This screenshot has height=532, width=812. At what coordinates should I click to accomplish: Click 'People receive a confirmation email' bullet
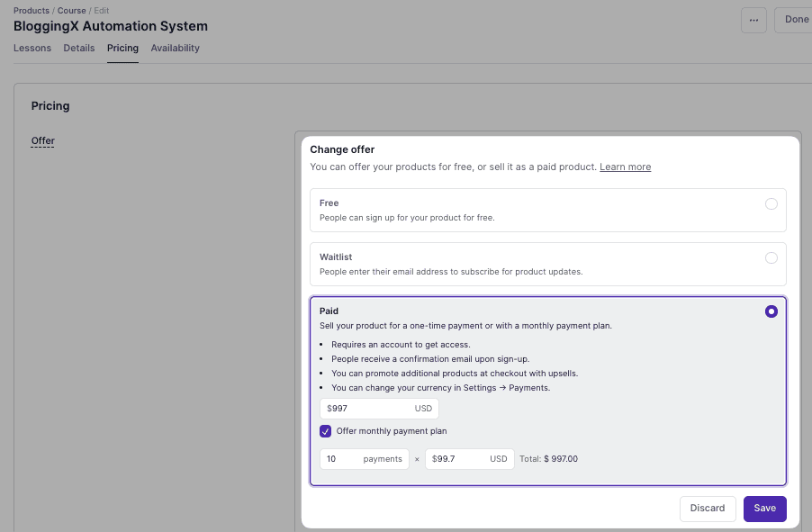(430, 359)
